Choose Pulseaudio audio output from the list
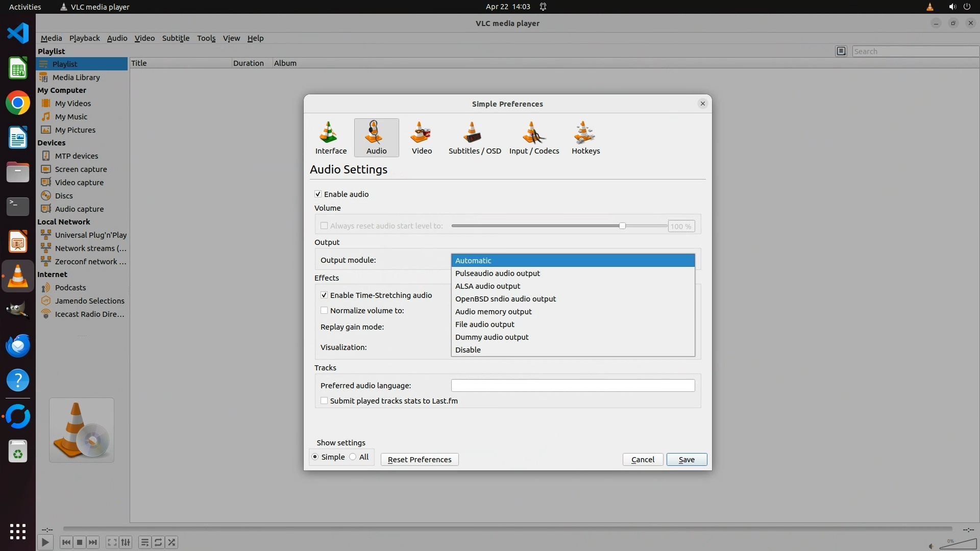The height and width of the screenshot is (551, 980). click(x=497, y=273)
